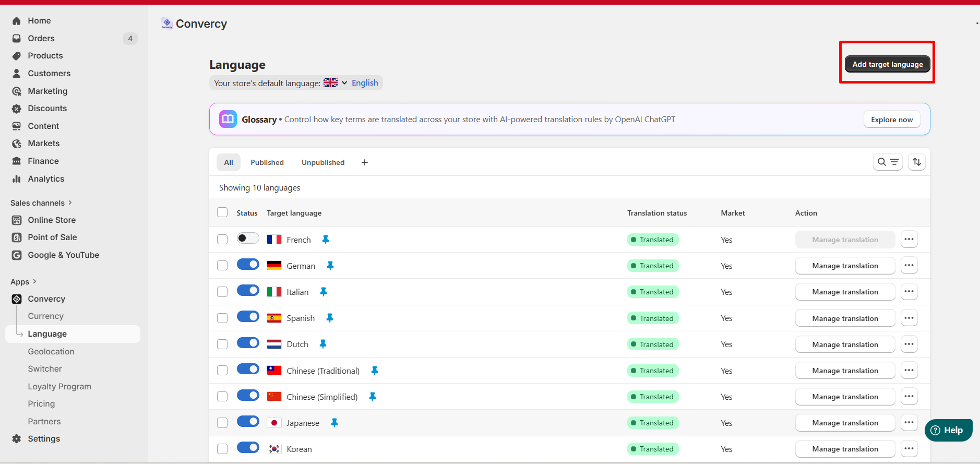Switch to the Unpublished tab

click(x=323, y=162)
